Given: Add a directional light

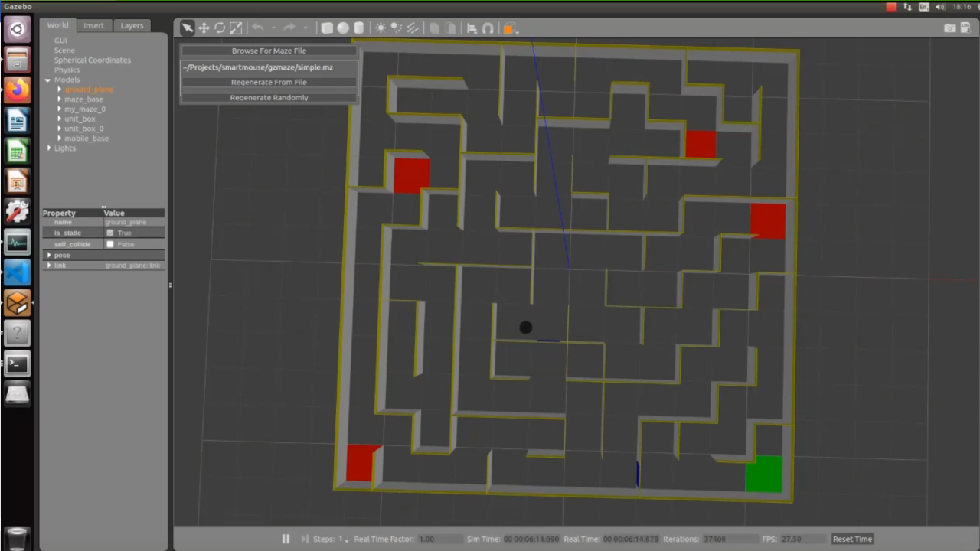Looking at the screenshot, I should click(x=413, y=28).
